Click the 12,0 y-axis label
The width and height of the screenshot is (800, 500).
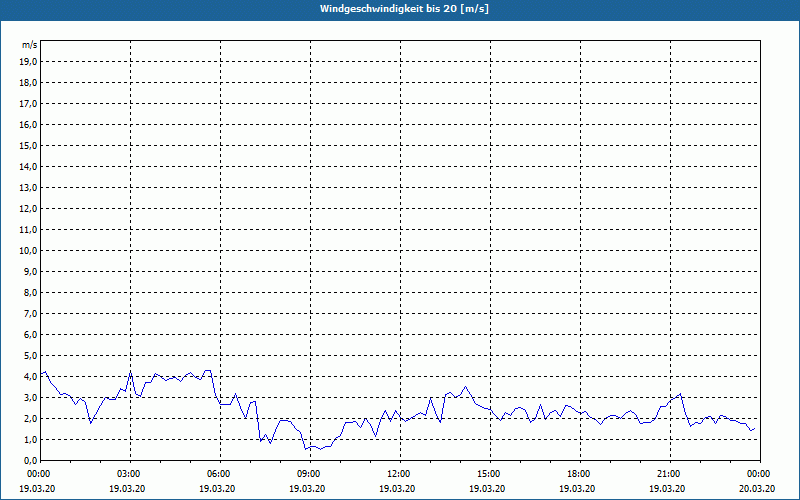(28, 209)
